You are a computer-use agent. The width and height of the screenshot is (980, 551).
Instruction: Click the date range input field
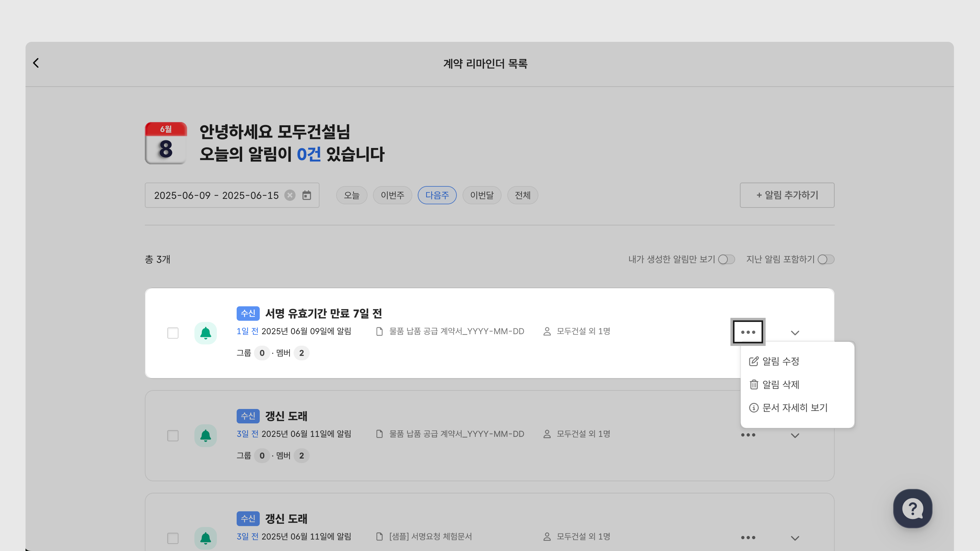click(x=232, y=195)
